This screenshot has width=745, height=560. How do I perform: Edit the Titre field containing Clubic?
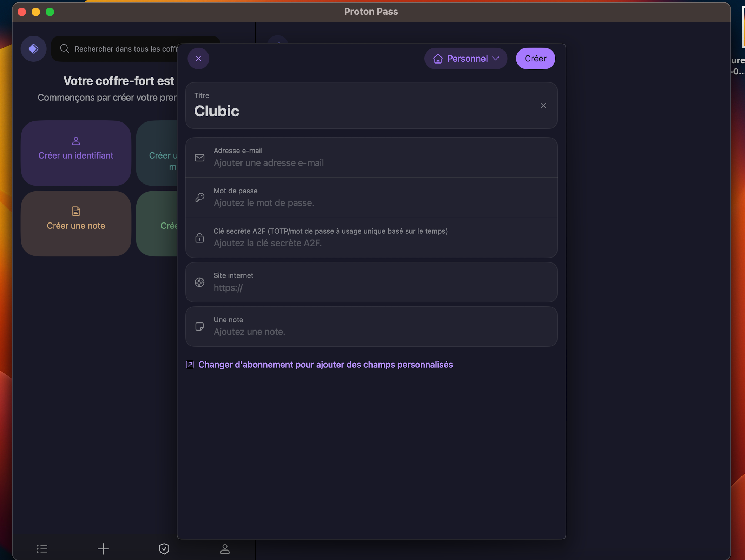tap(371, 106)
